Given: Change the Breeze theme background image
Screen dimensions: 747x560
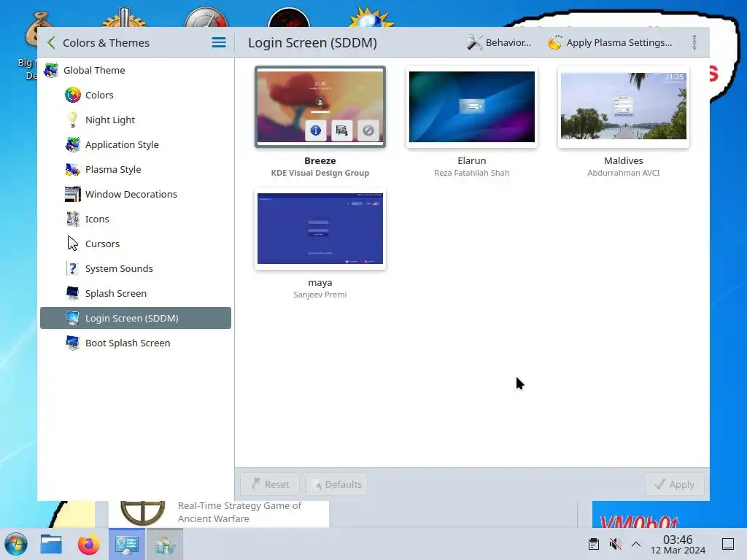Looking at the screenshot, I should click(341, 131).
